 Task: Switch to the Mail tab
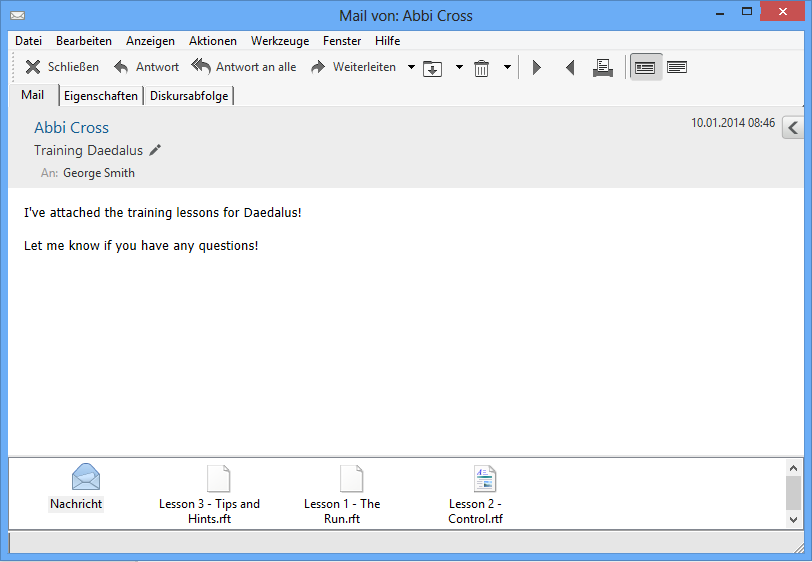pyautogui.click(x=33, y=95)
